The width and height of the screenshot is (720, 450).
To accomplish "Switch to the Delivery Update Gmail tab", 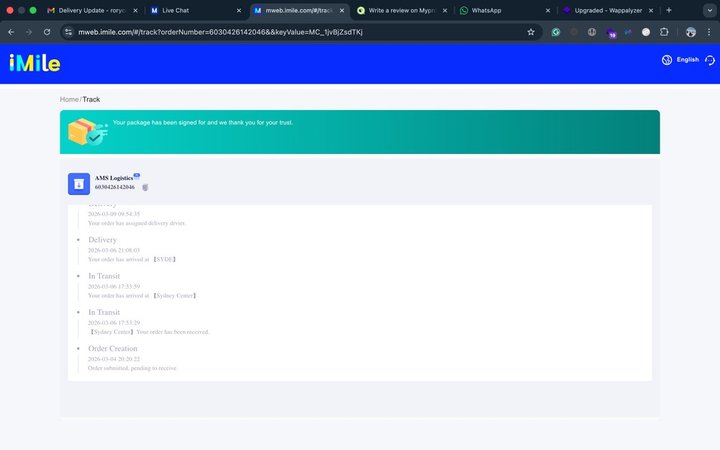I will 90,10.
